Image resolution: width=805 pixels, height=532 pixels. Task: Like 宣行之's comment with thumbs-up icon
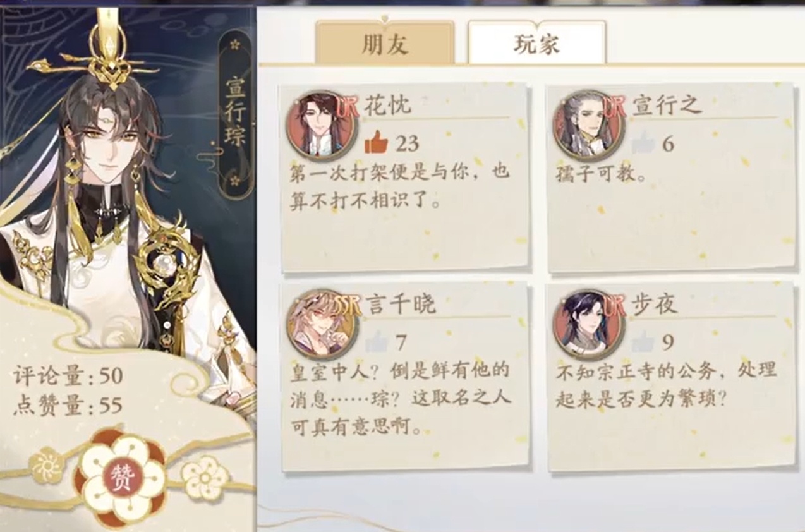point(643,143)
